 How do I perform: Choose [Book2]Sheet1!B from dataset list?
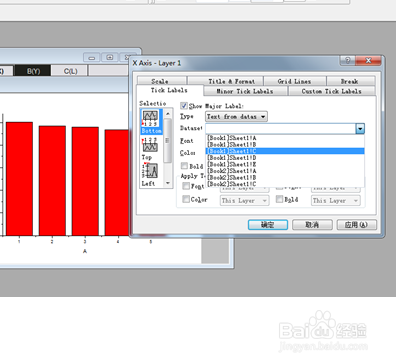coord(285,177)
